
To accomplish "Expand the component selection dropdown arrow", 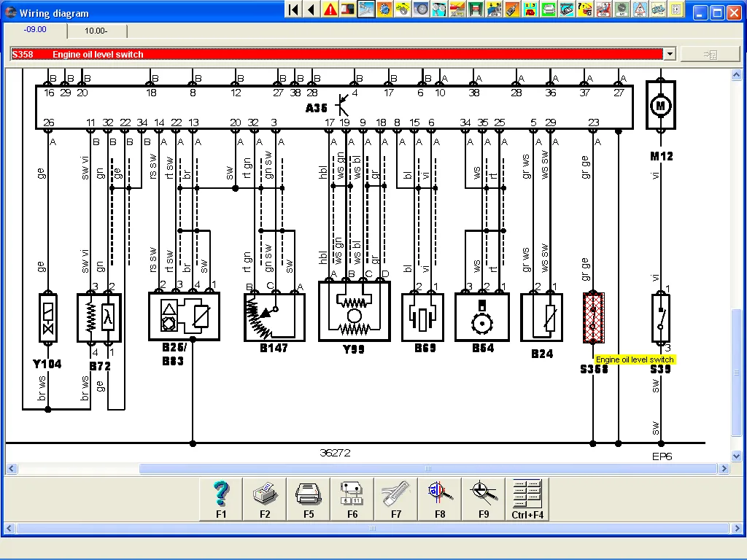I will [x=670, y=54].
